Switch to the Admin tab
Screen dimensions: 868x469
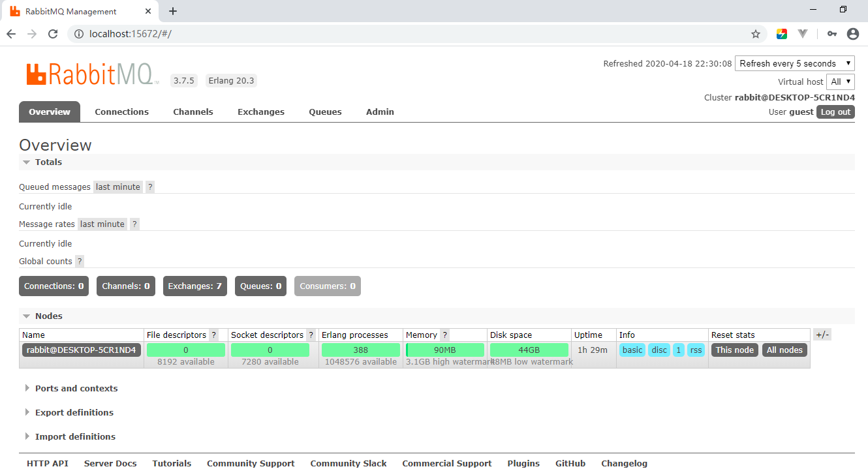point(380,112)
